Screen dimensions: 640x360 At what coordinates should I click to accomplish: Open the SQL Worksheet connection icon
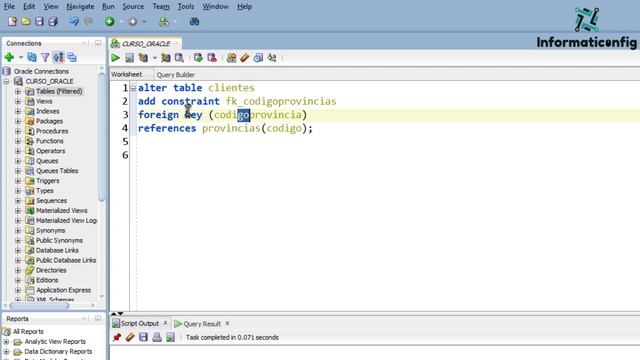(x=164, y=22)
